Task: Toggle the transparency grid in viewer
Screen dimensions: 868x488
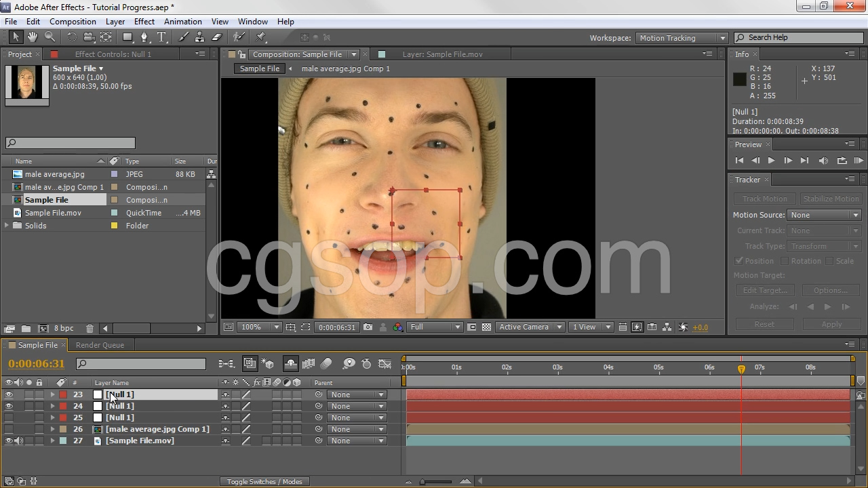Action: (x=486, y=327)
